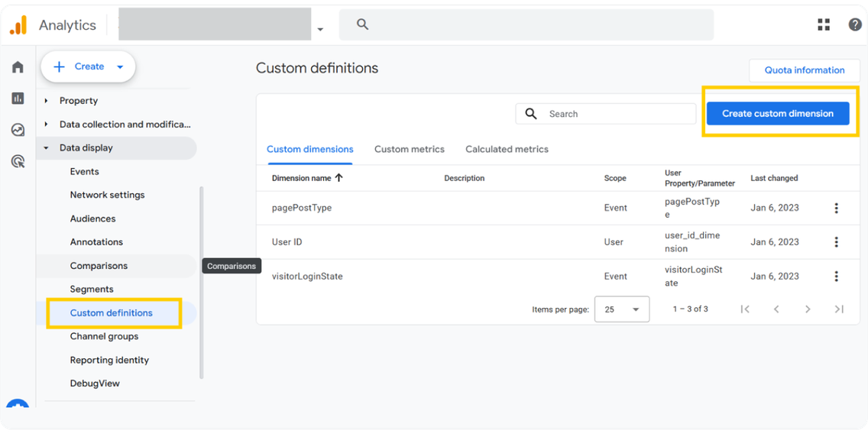Select Custom definitions in the sidebar
Image resolution: width=868 pixels, height=434 pixels.
(112, 313)
